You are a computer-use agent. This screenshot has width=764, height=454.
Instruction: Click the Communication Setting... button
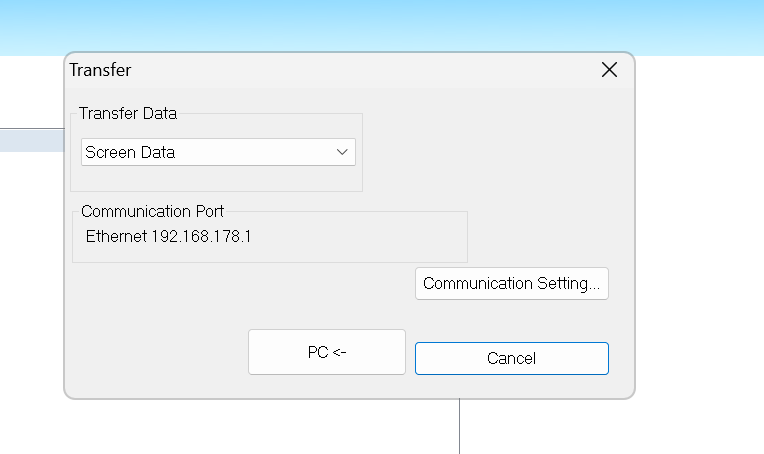(x=512, y=284)
